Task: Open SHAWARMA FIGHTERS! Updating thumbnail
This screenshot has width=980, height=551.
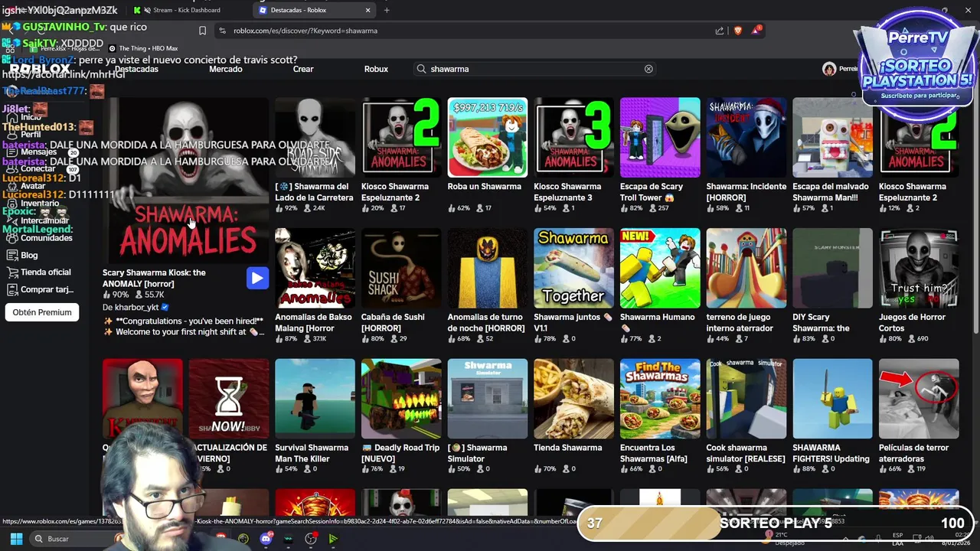Action: 832,399
